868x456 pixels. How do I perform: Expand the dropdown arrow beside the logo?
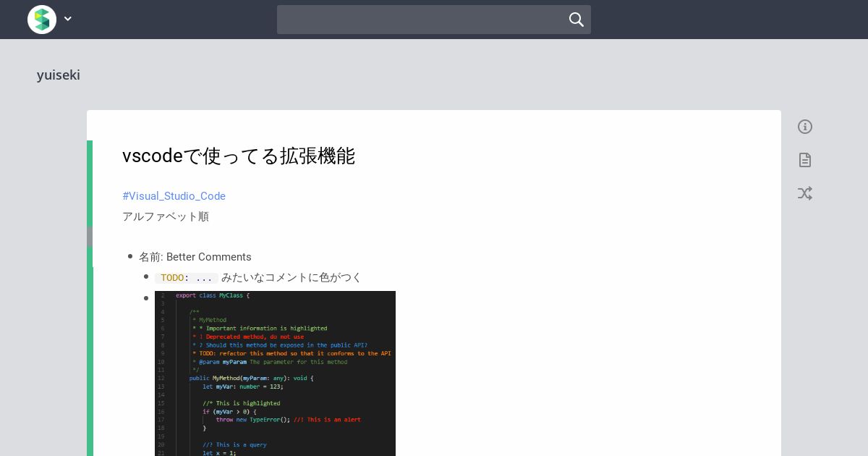pos(68,20)
